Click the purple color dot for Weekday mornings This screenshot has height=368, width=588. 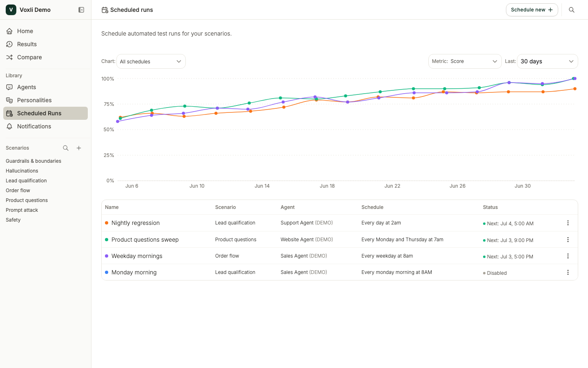(x=107, y=256)
